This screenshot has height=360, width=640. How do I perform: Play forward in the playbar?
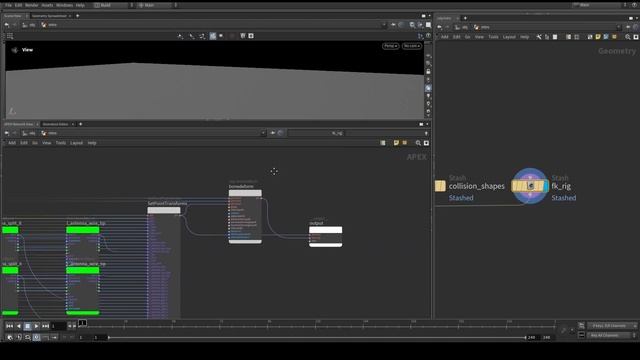(36, 326)
